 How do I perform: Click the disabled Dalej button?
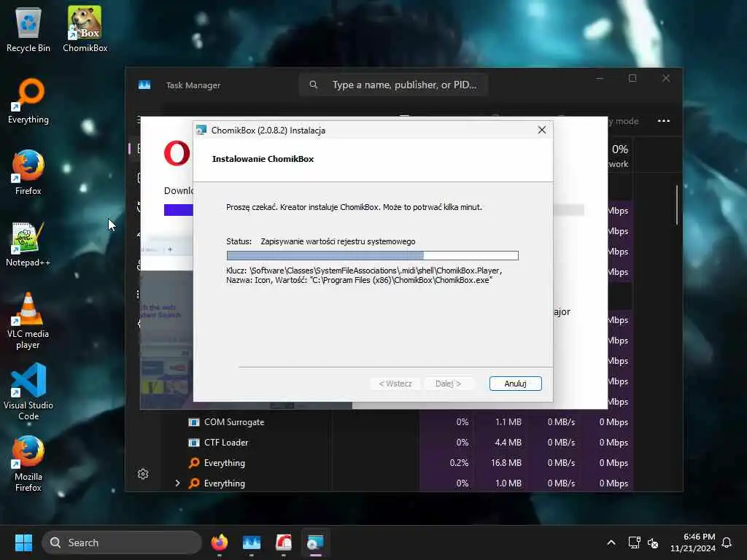[x=448, y=384]
